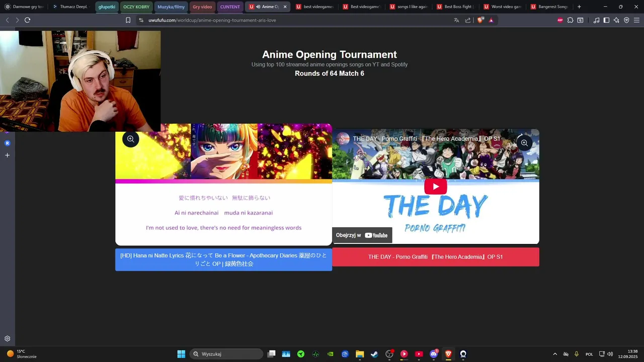Image resolution: width=644 pixels, height=362 pixels.
Task: Click the sidebar settings gear
Action: (x=8, y=339)
